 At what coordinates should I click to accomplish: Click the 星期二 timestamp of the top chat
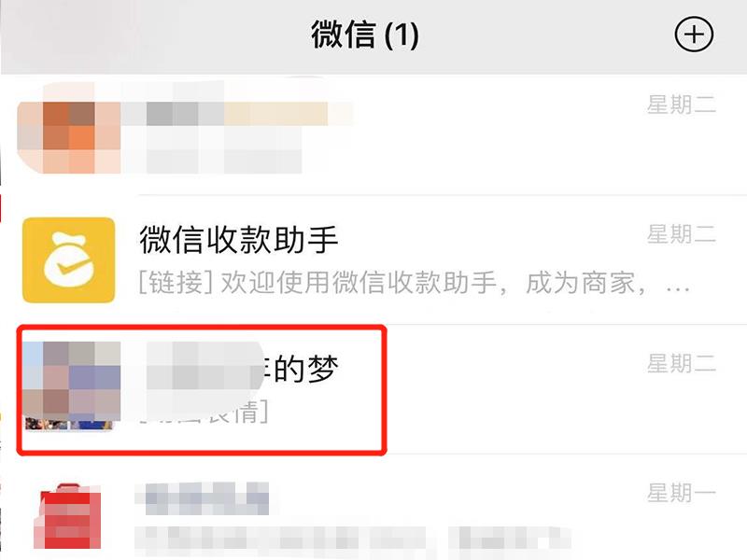682,105
